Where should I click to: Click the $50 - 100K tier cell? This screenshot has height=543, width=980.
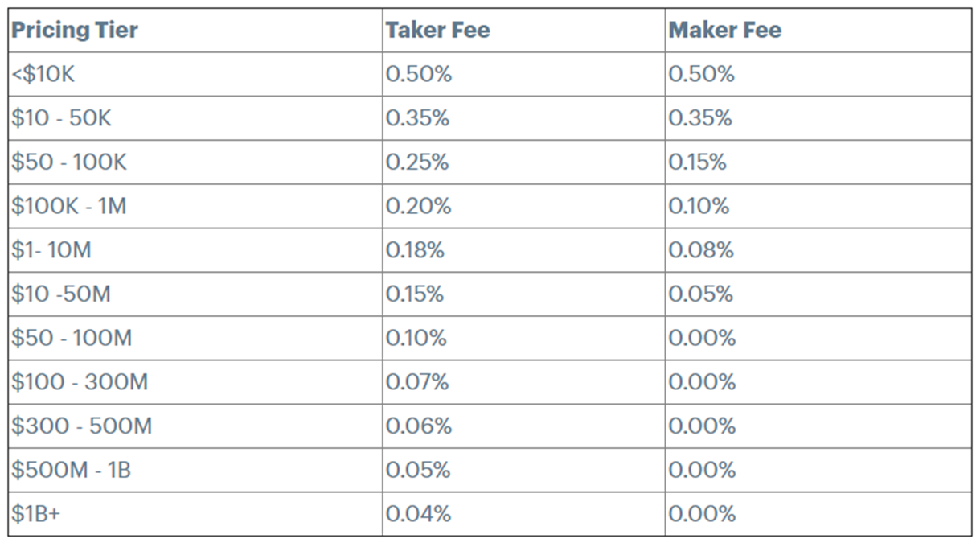[195, 162]
